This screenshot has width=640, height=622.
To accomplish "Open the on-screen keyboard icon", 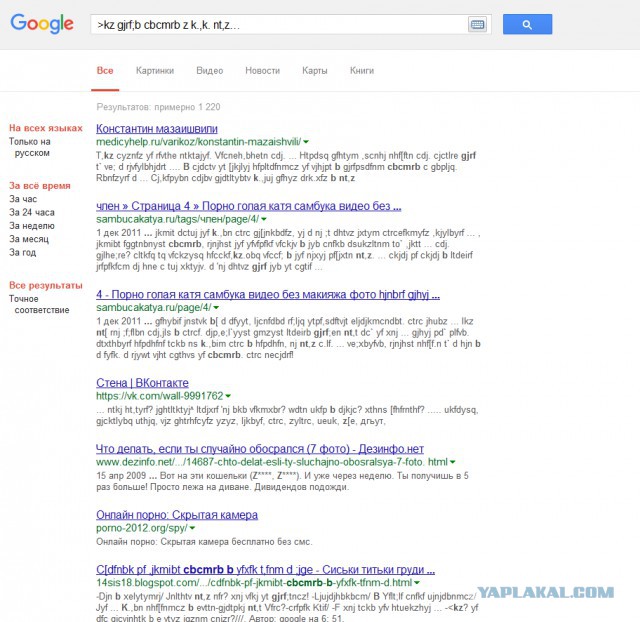I will [x=477, y=24].
